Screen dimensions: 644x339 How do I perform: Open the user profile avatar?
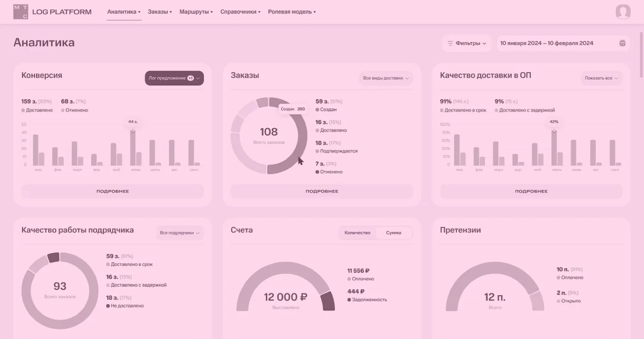[x=623, y=12]
